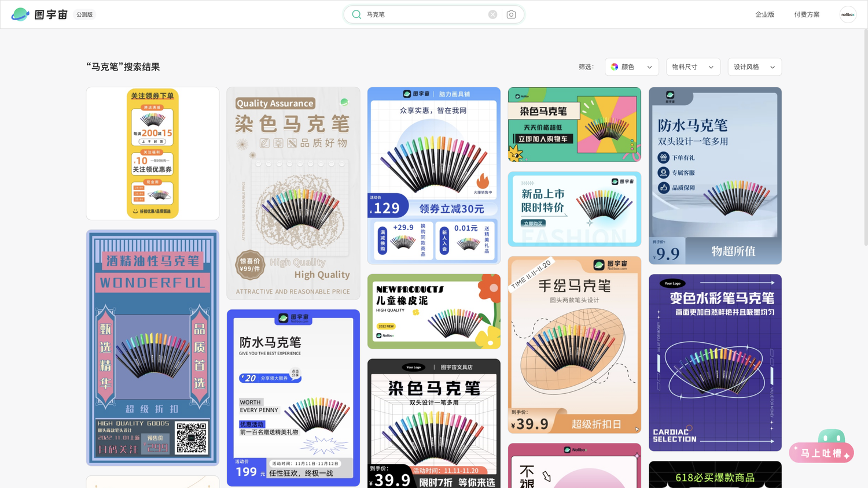Screen dimensions: 868x488
Task: Click the 筛选: label
Action: (586, 67)
